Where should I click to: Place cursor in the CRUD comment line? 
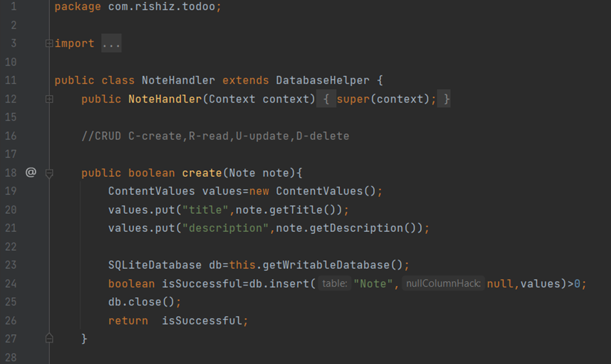(215, 136)
